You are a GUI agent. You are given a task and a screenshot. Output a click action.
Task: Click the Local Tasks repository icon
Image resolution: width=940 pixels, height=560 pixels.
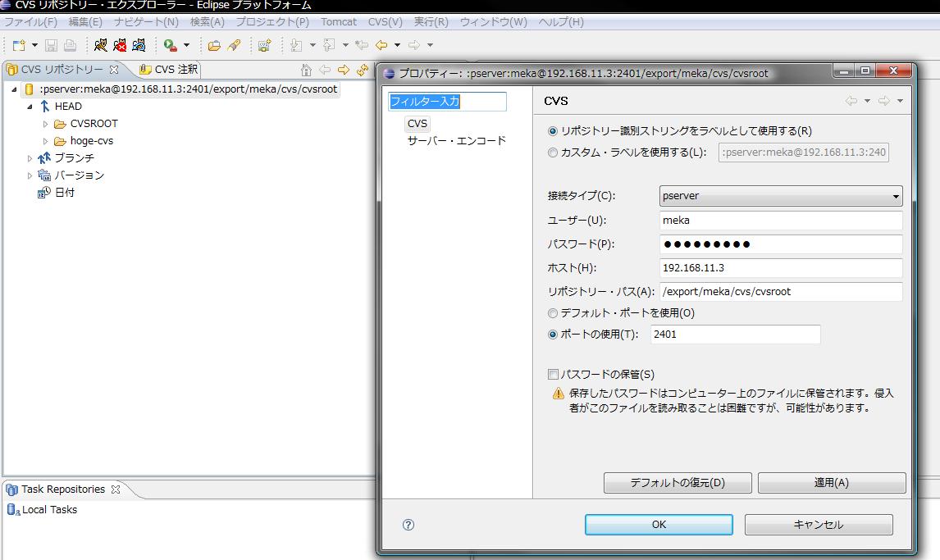(x=13, y=510)
